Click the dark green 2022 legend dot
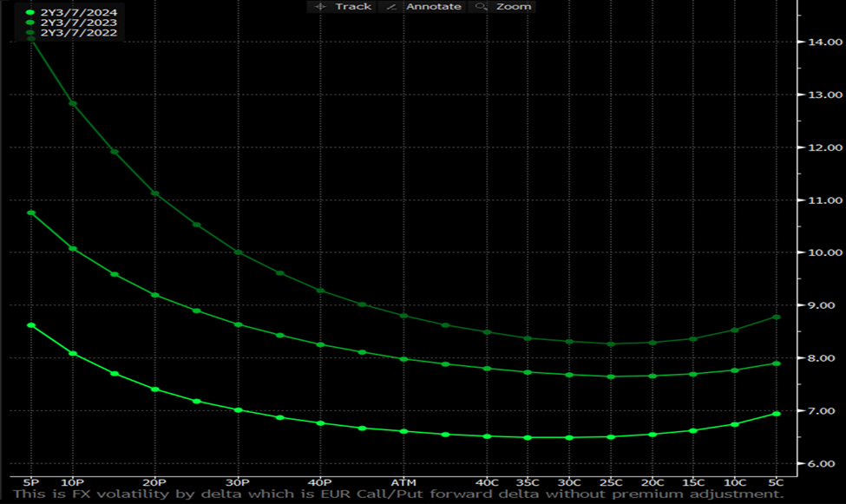846x504 pixels. tap(30, 32)
